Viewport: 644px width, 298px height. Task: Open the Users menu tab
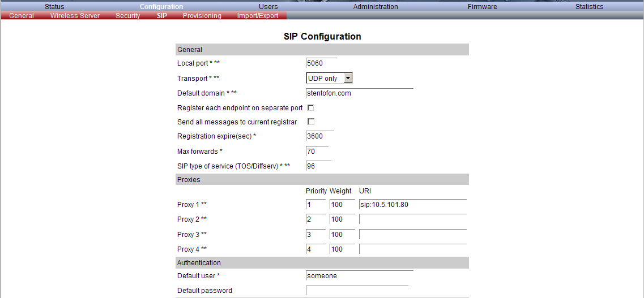(x=268, y=7)
